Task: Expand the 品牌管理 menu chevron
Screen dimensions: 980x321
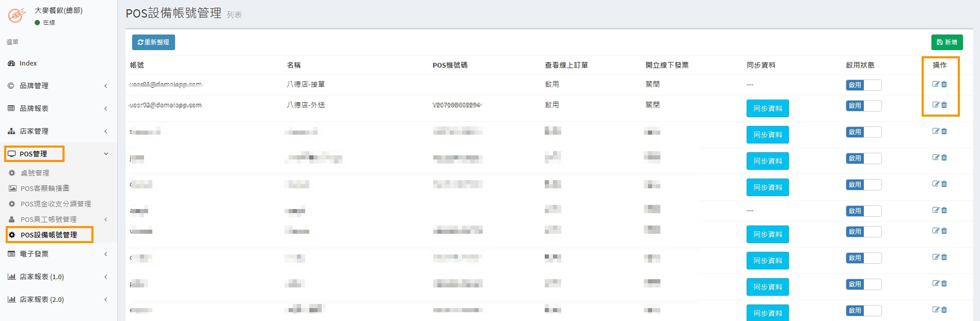Action: (x=106, y=86)
